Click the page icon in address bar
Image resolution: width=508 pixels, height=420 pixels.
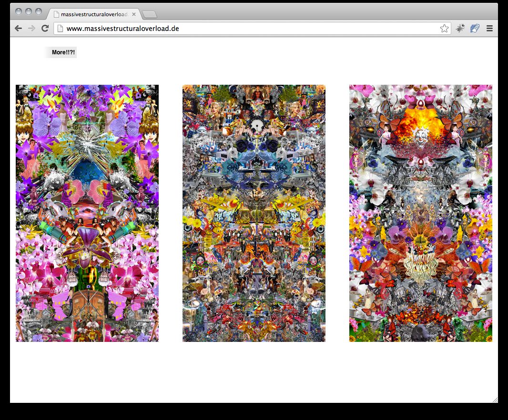point(60,29)
